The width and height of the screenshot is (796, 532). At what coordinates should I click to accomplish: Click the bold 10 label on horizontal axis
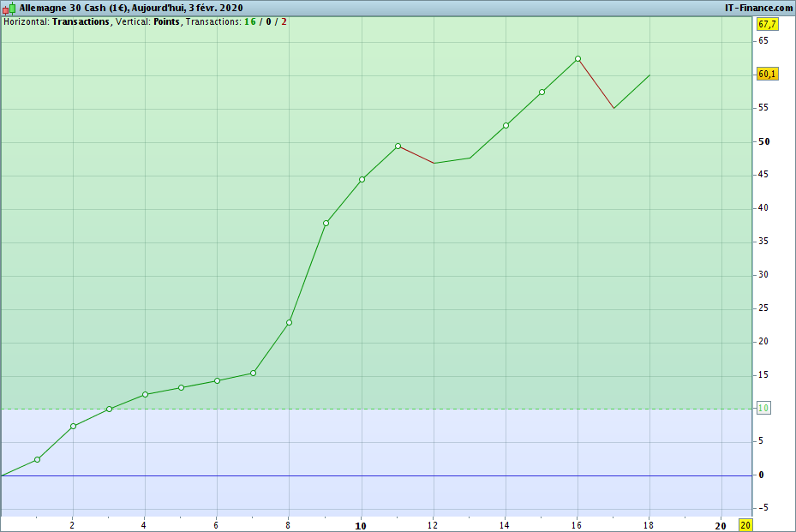pyautogui.click(x=361, y=526)
